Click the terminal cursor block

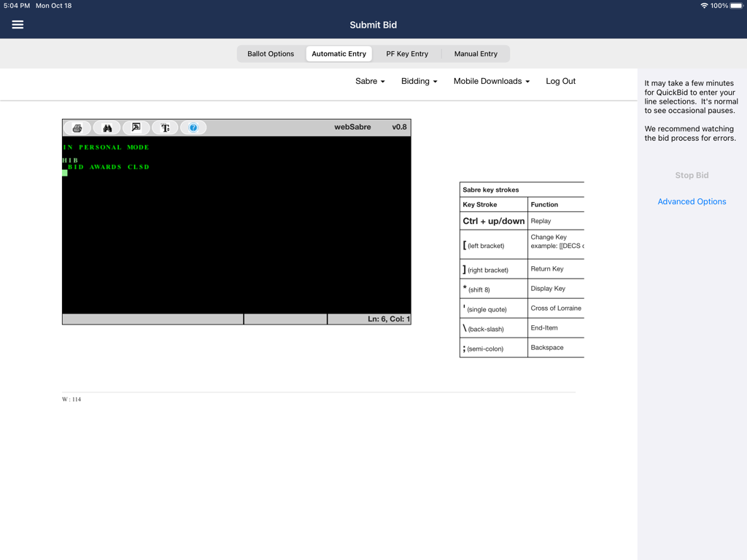pyautogui.click(x=65, y=174)
